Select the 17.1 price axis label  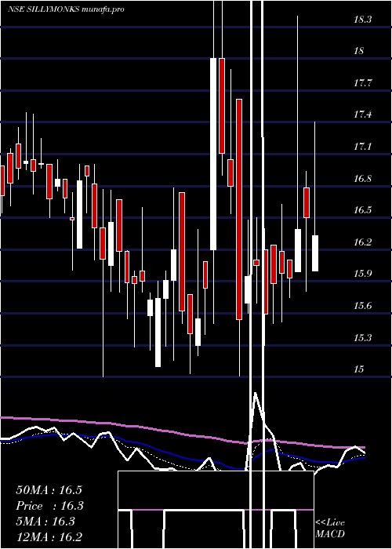362,147
